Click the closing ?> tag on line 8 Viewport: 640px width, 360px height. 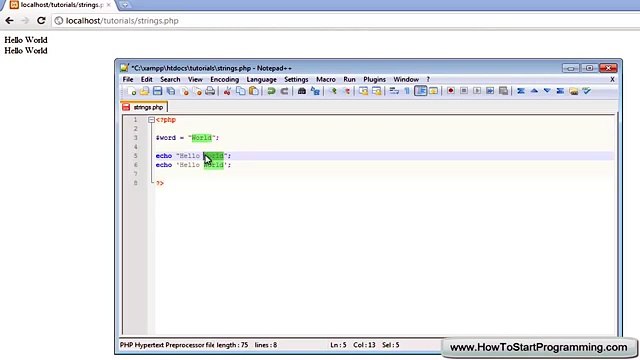pyautogui.click(x=160, y=183)
